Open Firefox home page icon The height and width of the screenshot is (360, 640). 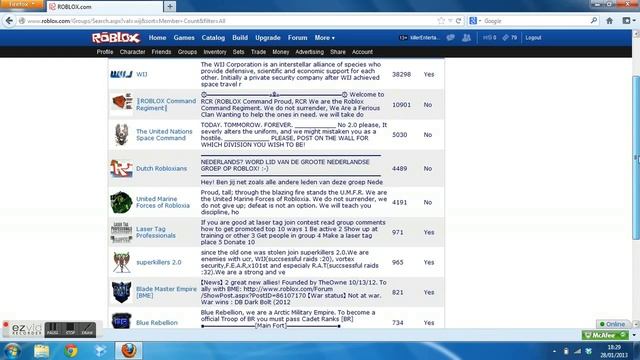pos(609,21)
